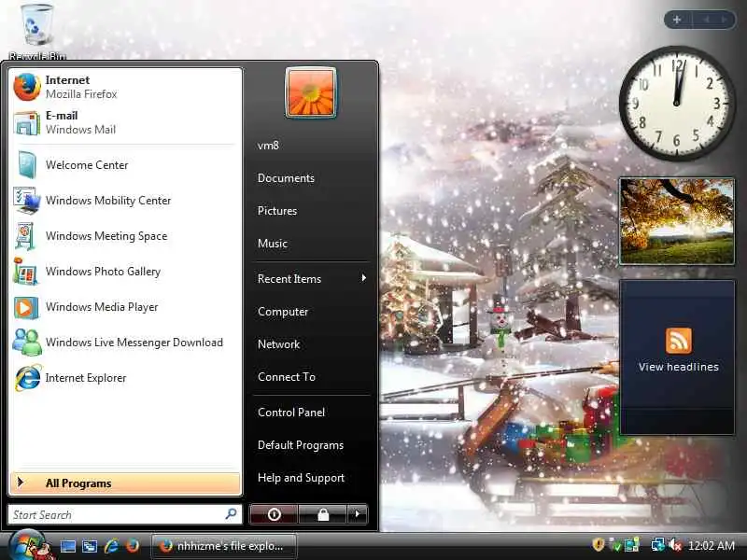The image size is (747, 560).
Task: Open the Recycle Bin desktop icon
Action: click(37, 31)
